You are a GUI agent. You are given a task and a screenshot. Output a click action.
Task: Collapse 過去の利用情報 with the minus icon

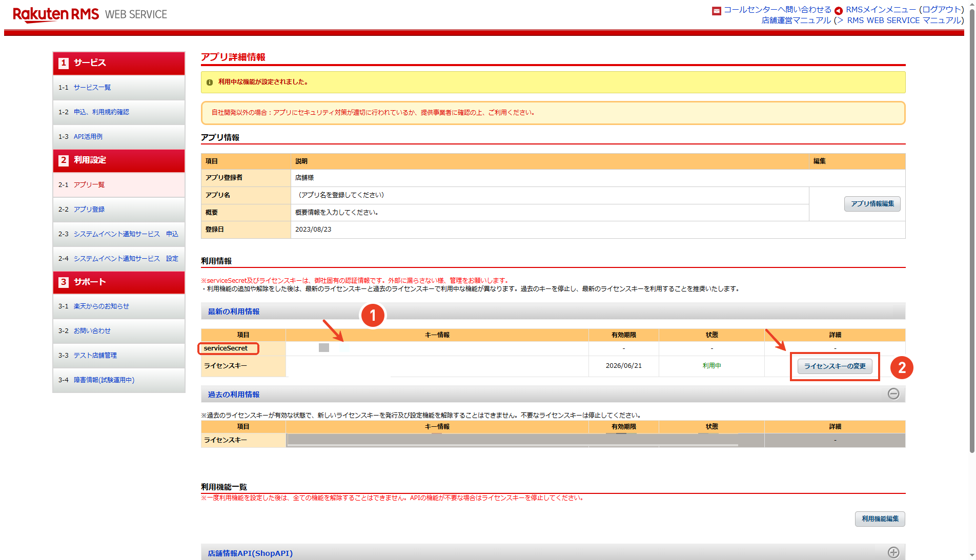click(x=893, y=393)
